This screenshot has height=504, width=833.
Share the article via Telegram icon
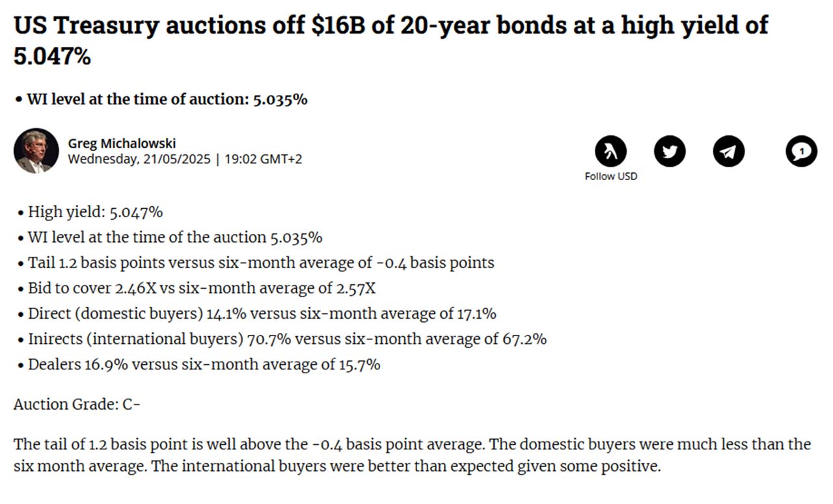(x=729, y=152)
